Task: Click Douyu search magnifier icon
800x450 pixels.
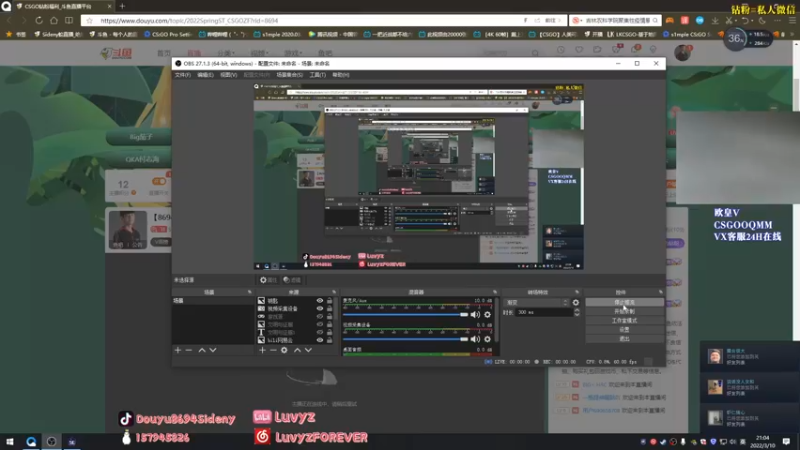Action: click(x=535, y=53)
